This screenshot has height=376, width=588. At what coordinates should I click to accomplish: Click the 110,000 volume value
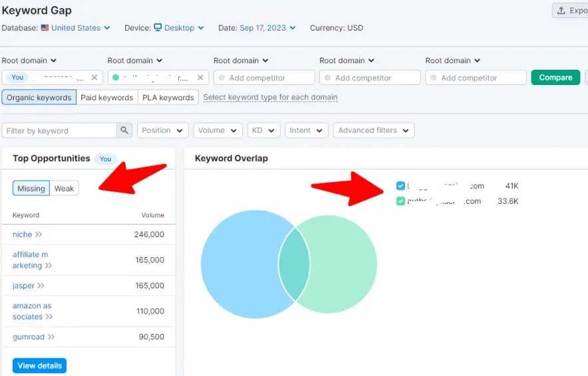[x=150, y=311]
